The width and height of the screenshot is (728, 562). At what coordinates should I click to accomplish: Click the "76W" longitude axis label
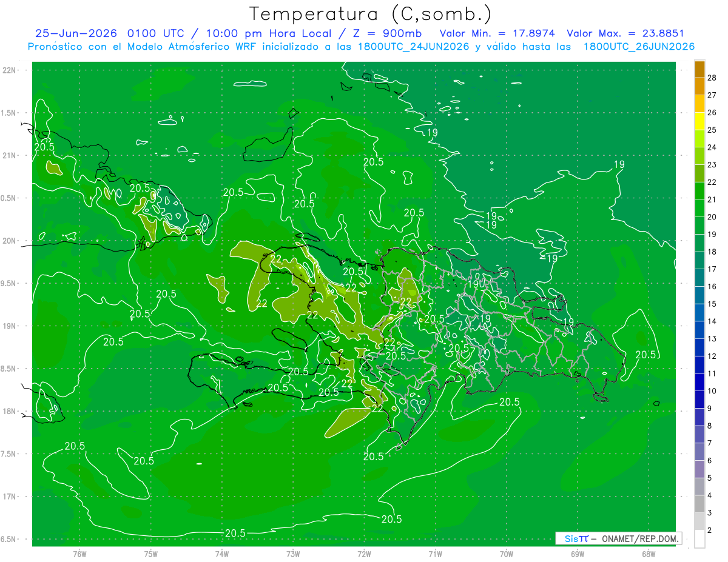click(79, 554)
